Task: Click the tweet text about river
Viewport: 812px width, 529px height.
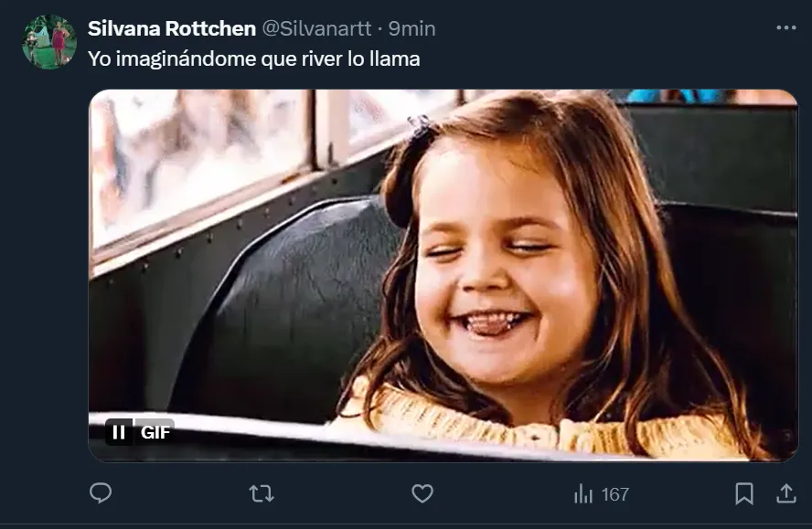Action: coord(253,58)
